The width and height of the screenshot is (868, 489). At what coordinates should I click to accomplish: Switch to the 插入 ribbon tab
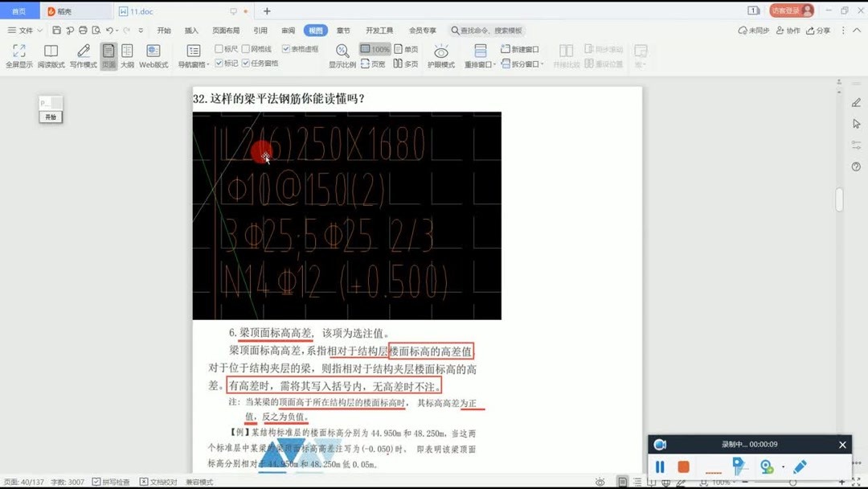(191, 30)
